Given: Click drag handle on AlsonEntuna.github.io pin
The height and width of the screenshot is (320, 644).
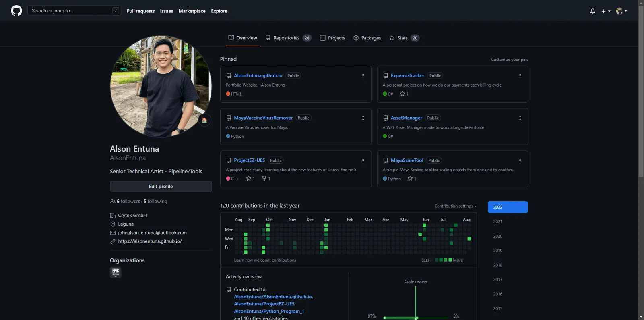Looking at the screenshot, I should [363, 76].
